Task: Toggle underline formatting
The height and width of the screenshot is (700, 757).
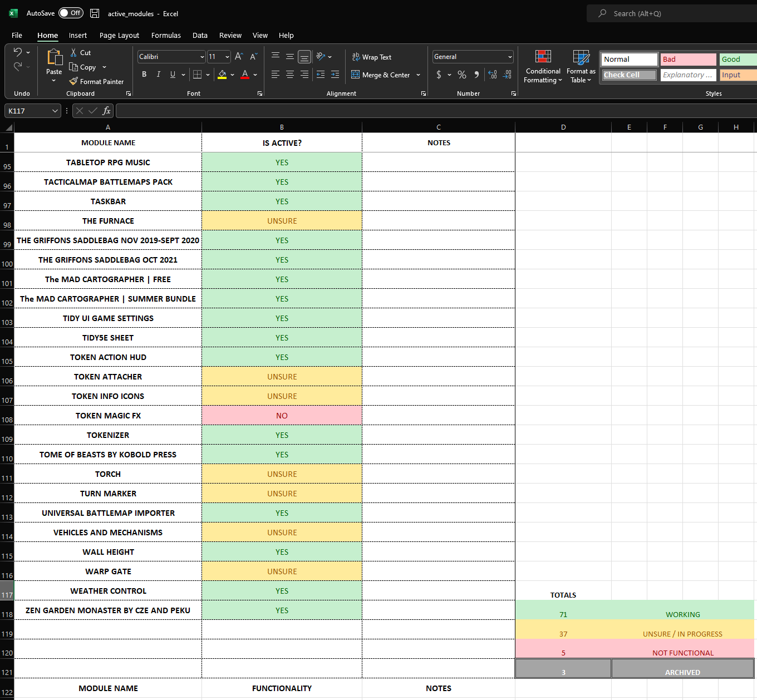Action: coord(173,75)
